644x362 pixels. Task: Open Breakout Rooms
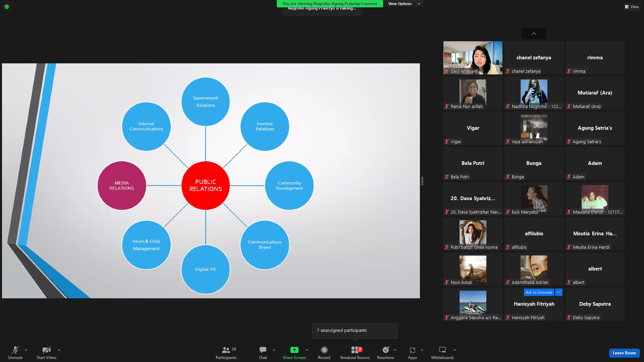click(355, 353)
